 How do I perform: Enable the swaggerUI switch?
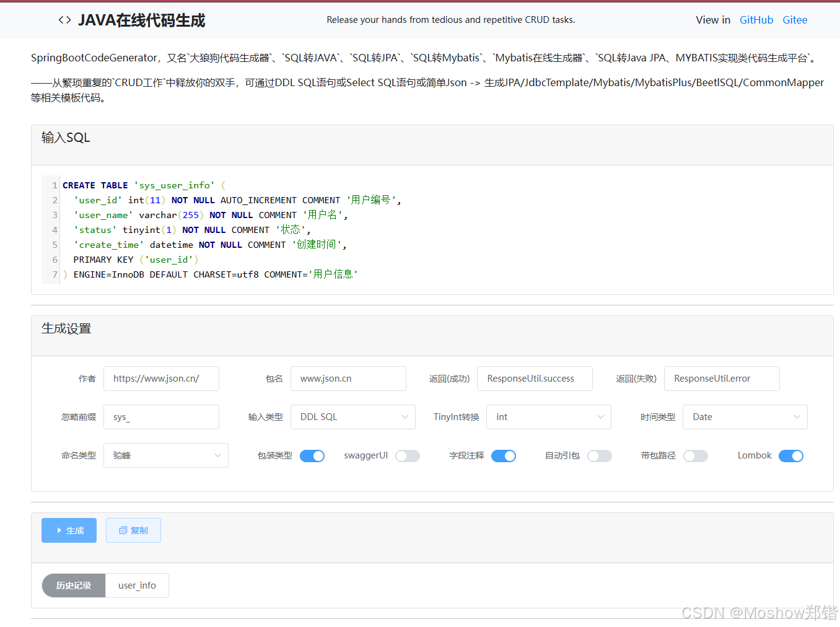pos(408,456)
